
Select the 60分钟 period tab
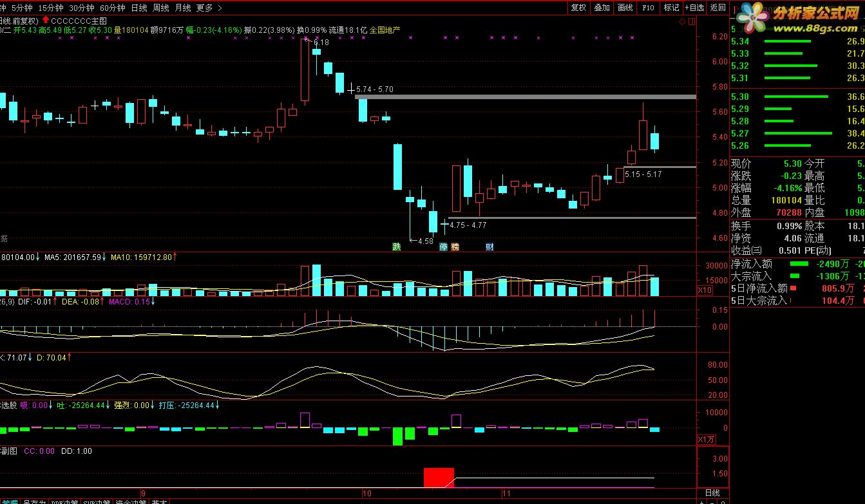[113, 8]
